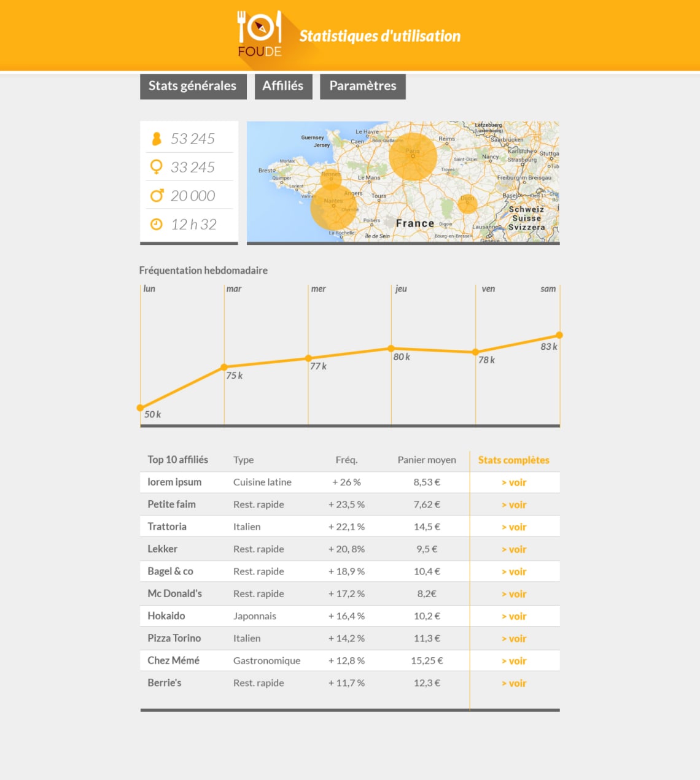The width and height of the screenshot is (700, 780).
Task: Click the + 11,7 % frequency value
Action: [x=346, y=683]
